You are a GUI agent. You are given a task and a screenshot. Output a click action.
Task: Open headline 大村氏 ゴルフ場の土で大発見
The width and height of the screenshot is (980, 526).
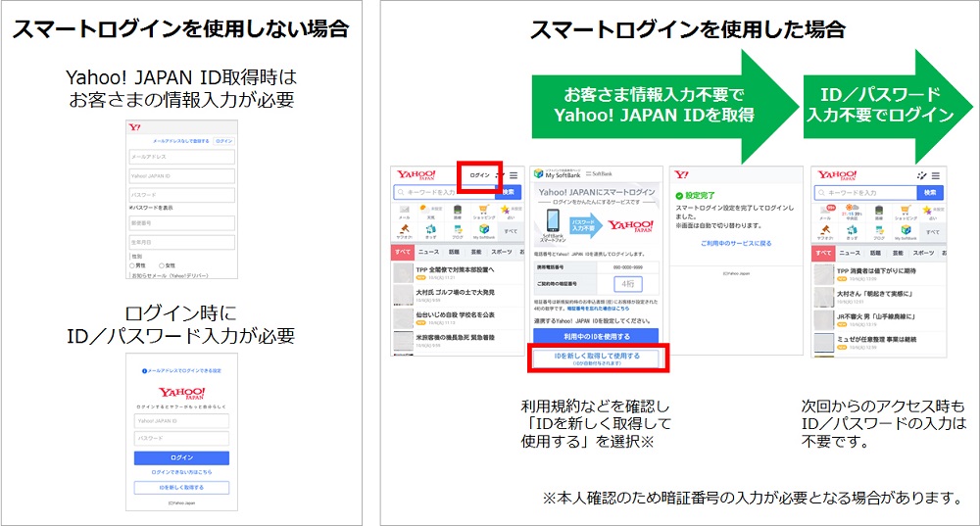tap(455, 292)
